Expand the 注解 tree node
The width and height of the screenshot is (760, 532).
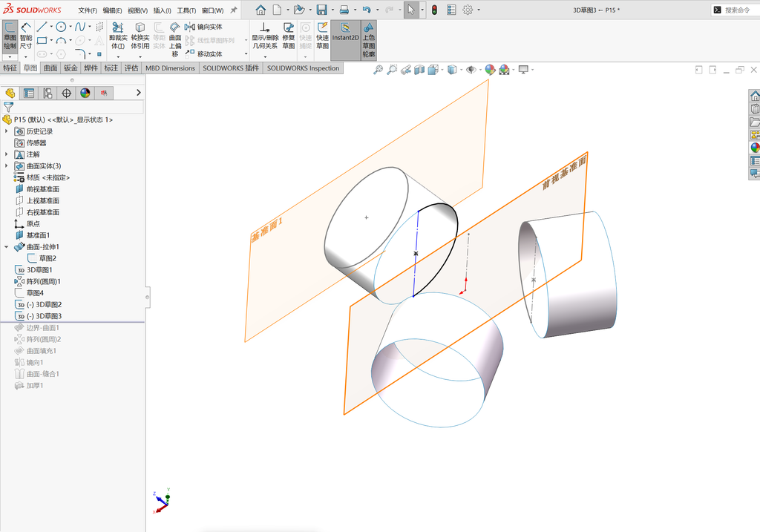pyautogui.click(x=6, y=154)
